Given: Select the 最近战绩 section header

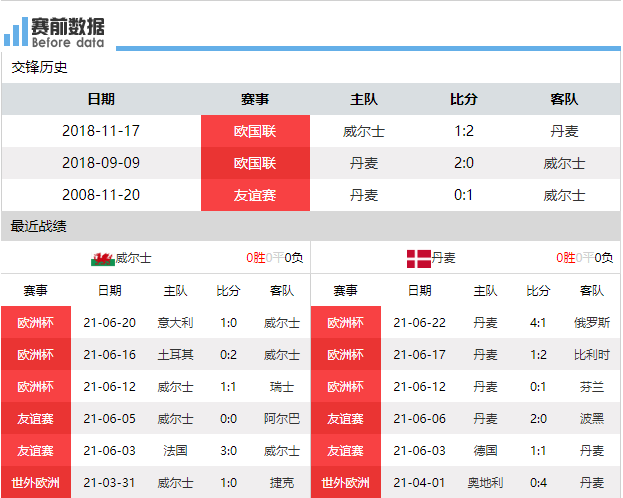Looking at the screenshot, I should 40,226.
